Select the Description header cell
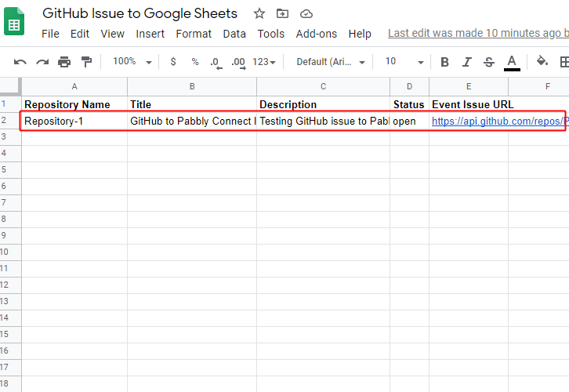This screenshot has height=392, width=569. click(x=324, y=104)
